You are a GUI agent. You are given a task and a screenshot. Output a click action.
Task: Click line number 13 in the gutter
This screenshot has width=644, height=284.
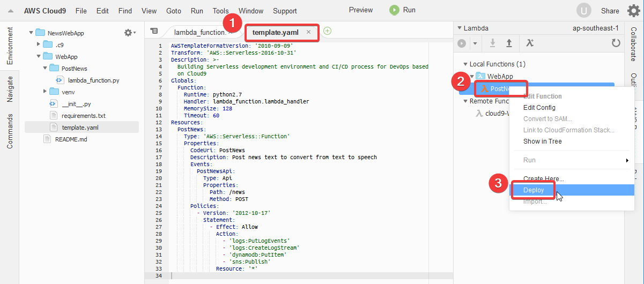point(159,129)
